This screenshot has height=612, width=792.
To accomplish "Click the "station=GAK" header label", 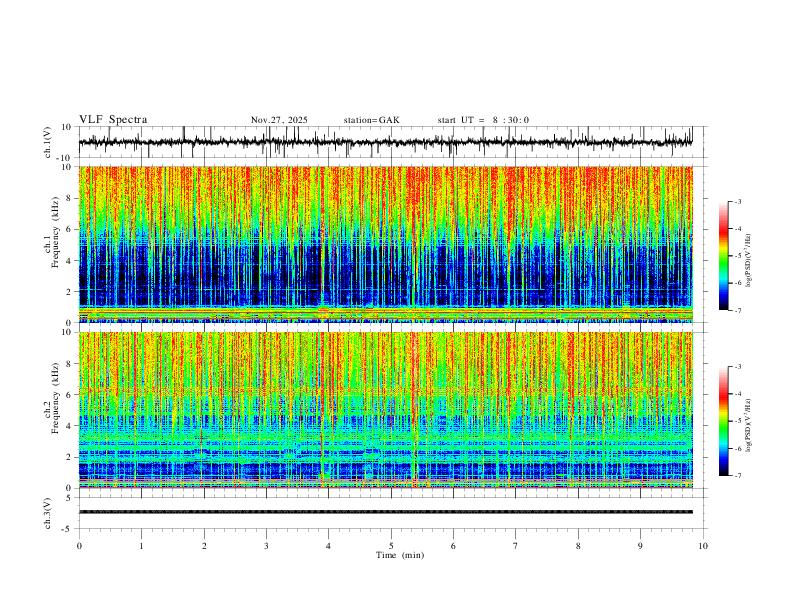I will (371, 120).
